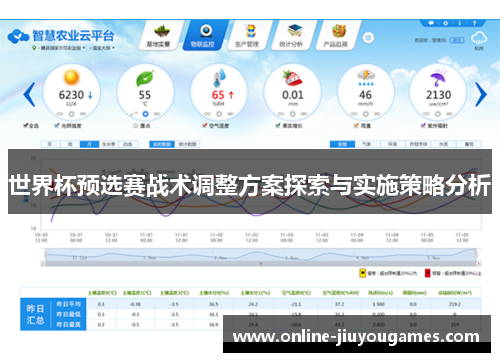Open the settings gear in the top-right bar
This screenshot has width=500, height=362.
click(x=445, y=23)
